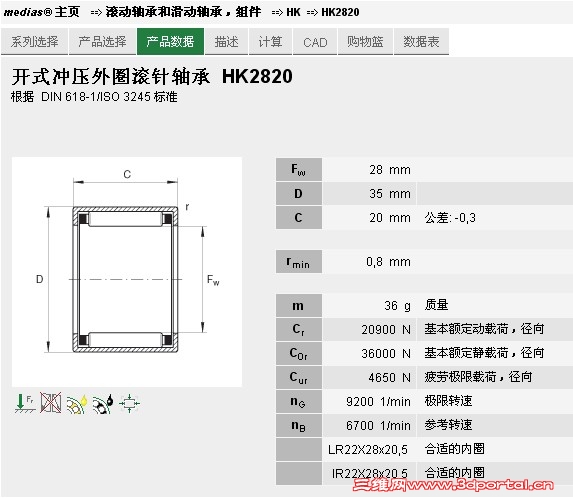Go to the 计算 tab
Screen dimensions: 573x498
pyautogui.click(x=270, y=42)
